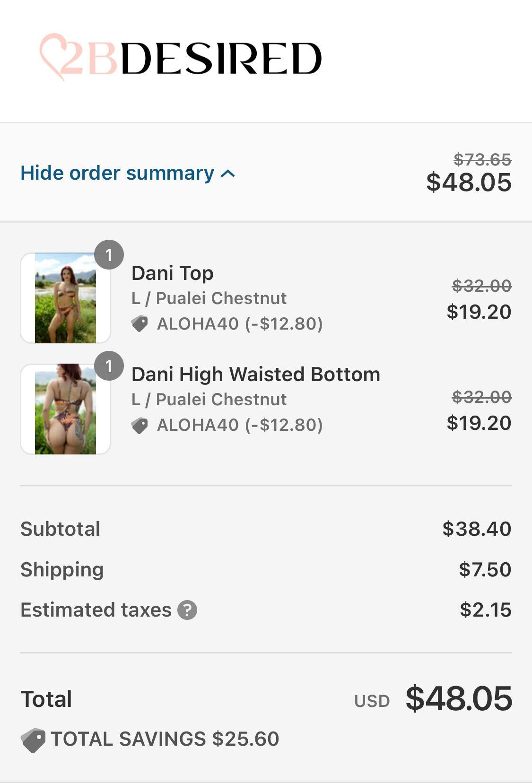The image size is (532, 784).
Task: Open the Dani Top product thumbnail
Action: tap(65, 298)
